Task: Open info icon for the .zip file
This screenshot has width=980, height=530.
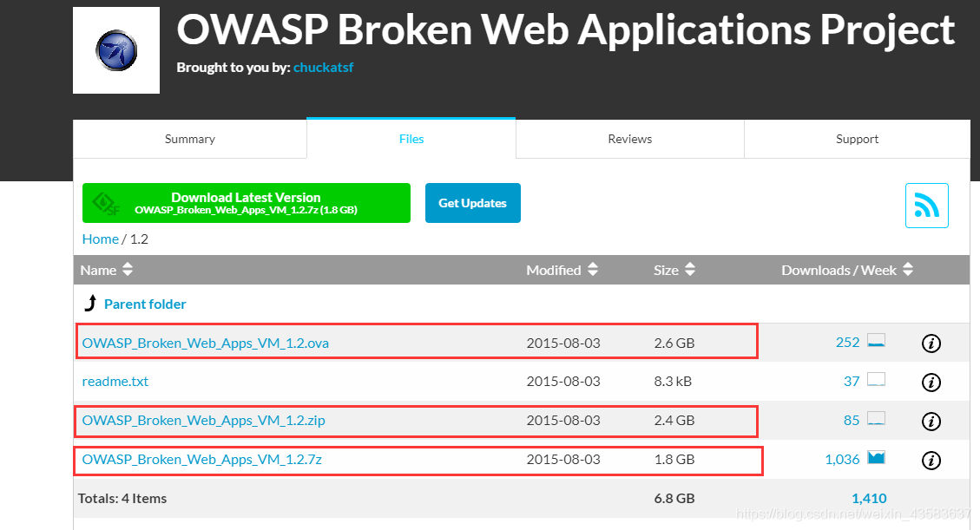Action: (x=931, y=422)
